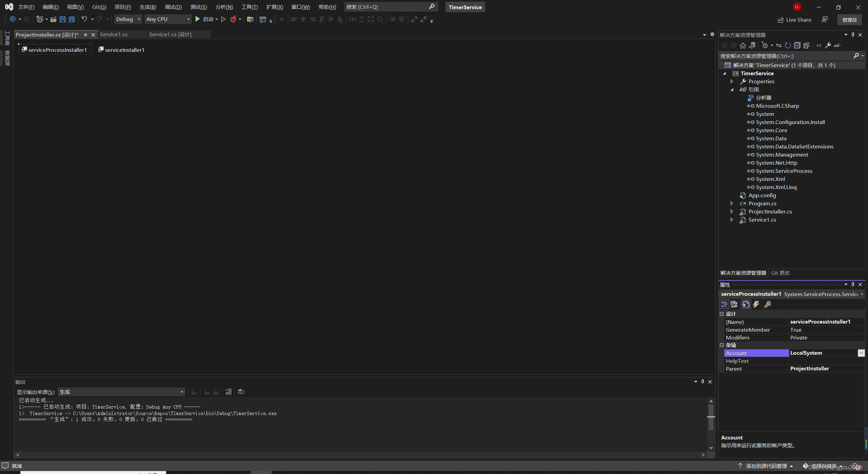Click the Save All toolbar icon
Image resolution: width=868 pixels, height=474 pixels.
point(72,19)
